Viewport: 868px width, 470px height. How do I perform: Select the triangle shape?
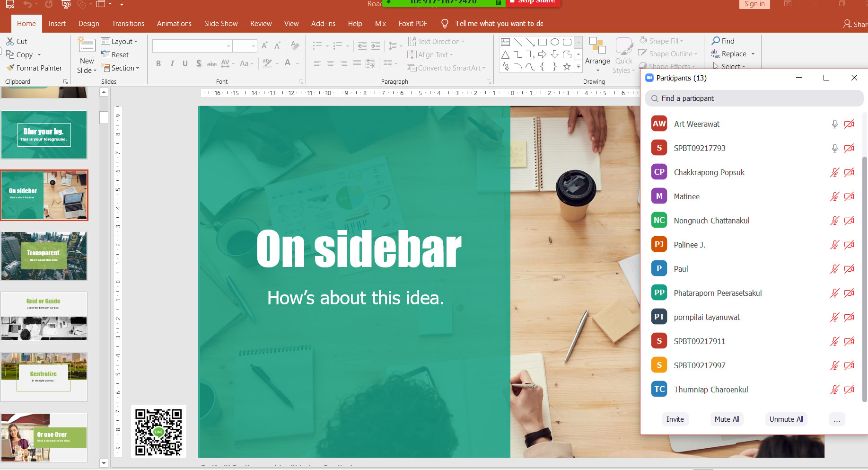506,54
